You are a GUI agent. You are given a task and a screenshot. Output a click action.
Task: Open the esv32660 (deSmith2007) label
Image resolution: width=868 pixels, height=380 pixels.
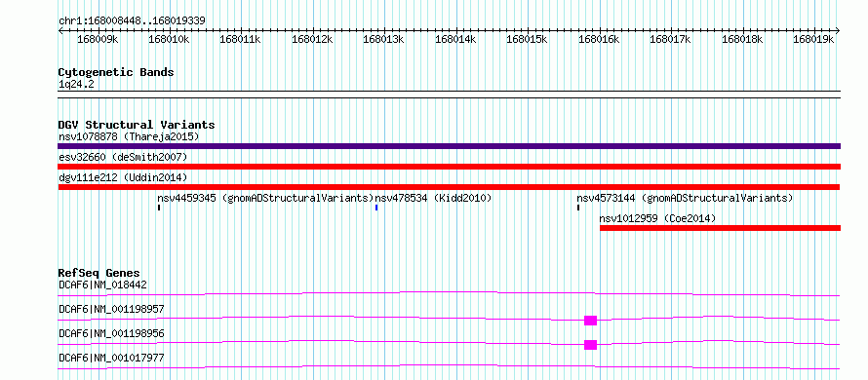[x=123, y=157]
